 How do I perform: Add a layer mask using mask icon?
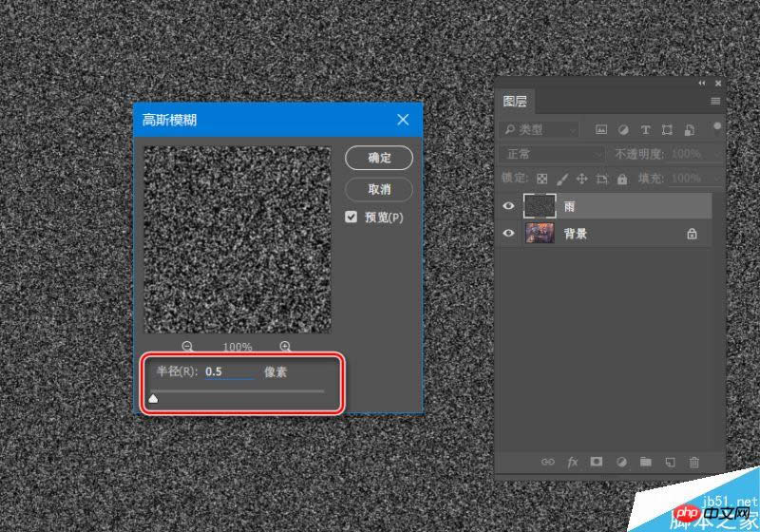point(597,462)
